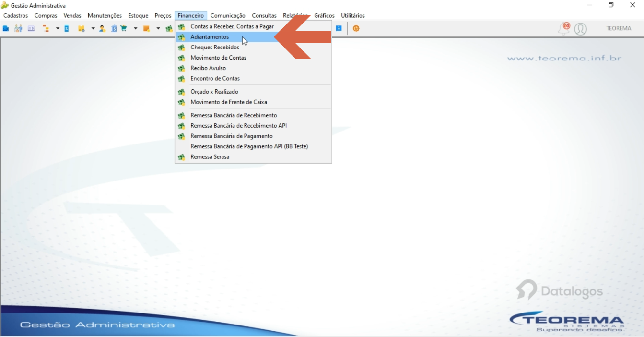Open the Remessa Serasa entry
The height and width of the screenshot is (337, 644).
coord(253,157)
